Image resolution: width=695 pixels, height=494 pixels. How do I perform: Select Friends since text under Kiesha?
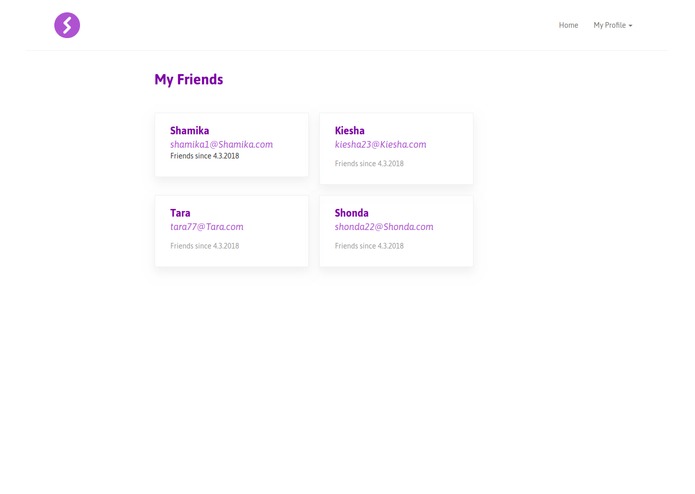pos(369,163)
